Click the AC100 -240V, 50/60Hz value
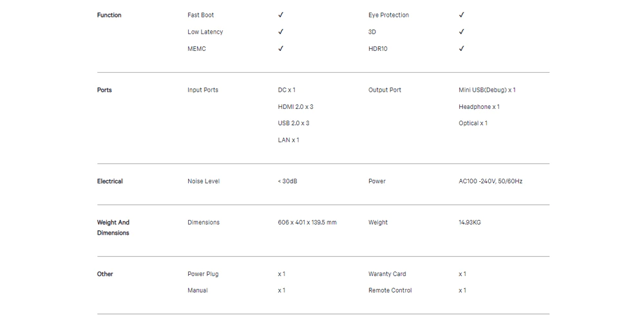The image size is (644, 316). point(490,181)
